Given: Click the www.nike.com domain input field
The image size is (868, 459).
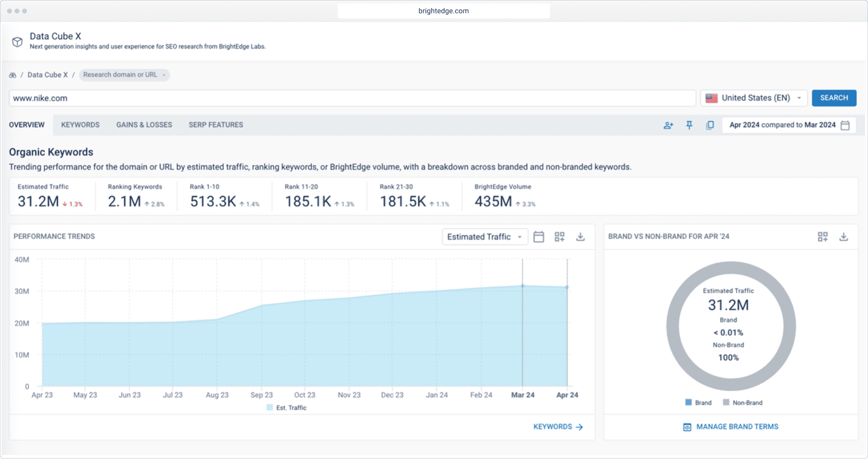Looking at the screenshot, I should coord(352,98).
